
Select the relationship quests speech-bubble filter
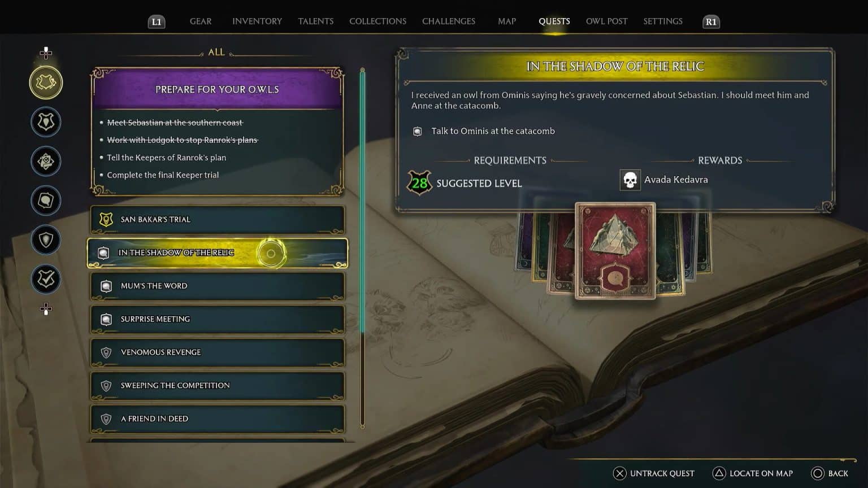(46, 200)
